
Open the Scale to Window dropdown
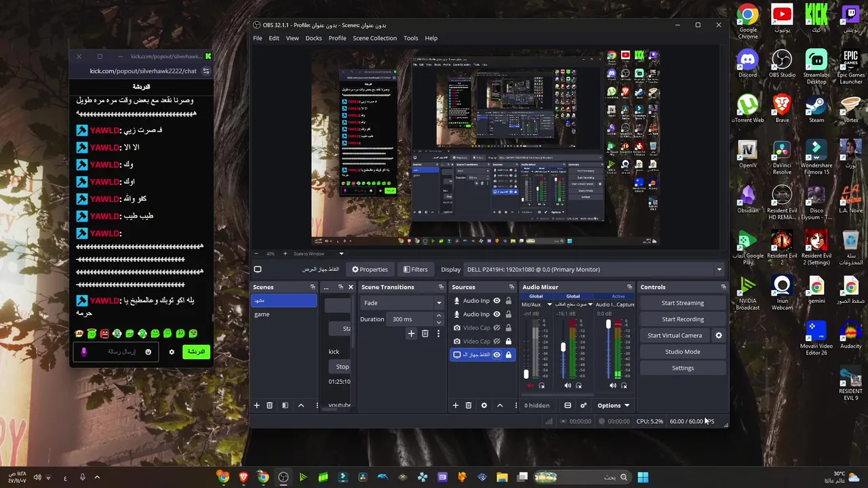(319, 253)
